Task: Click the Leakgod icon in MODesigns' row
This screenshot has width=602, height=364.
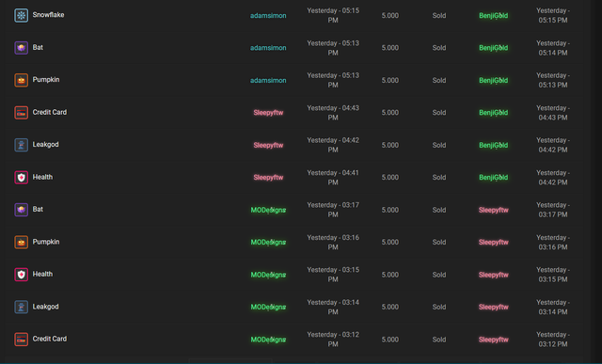Action: pyautogui.click(x=21, y=307)
